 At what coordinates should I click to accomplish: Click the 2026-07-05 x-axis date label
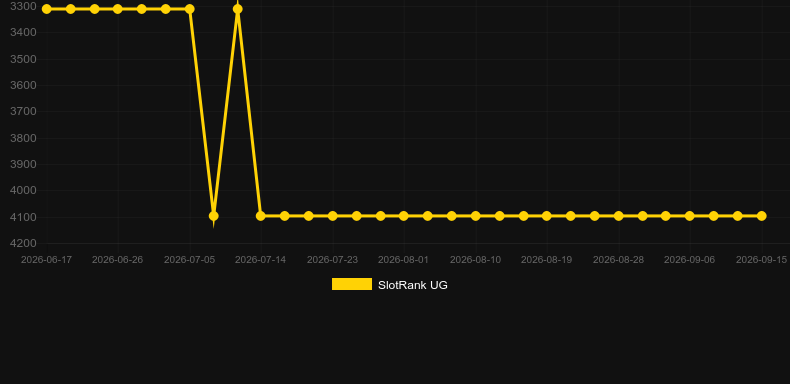point(189,260)
